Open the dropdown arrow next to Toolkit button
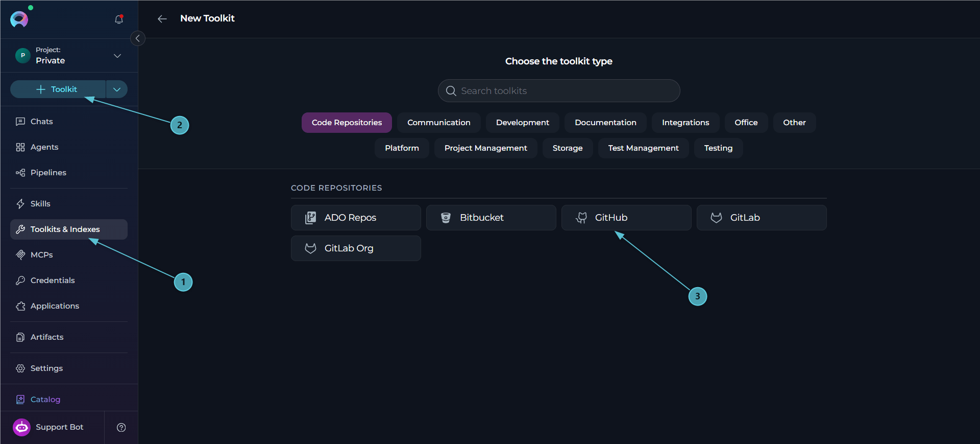Viewport: 980px width, 444px height. [117, 89]
